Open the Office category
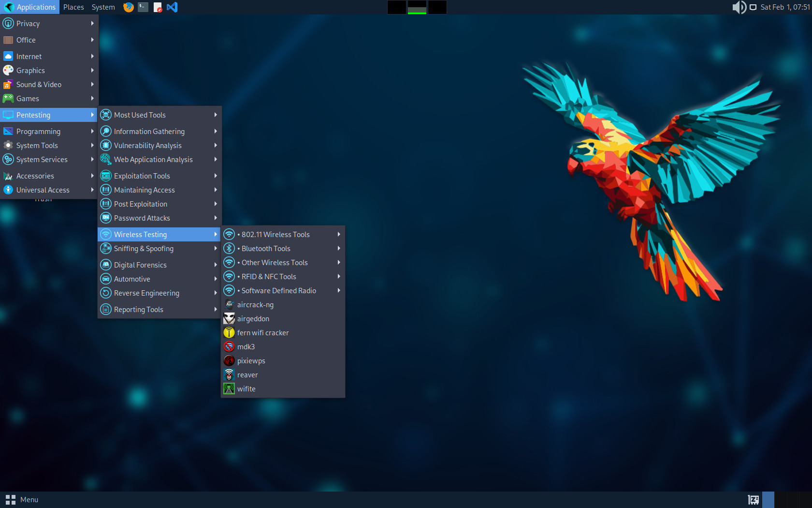Screen dimensions: 812x508 click(x=49, y=40)
